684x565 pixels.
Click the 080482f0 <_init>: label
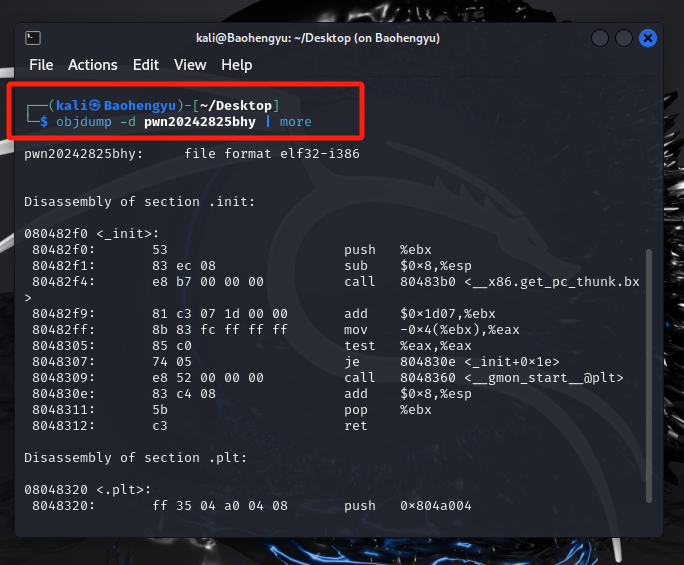pos(92,233)
